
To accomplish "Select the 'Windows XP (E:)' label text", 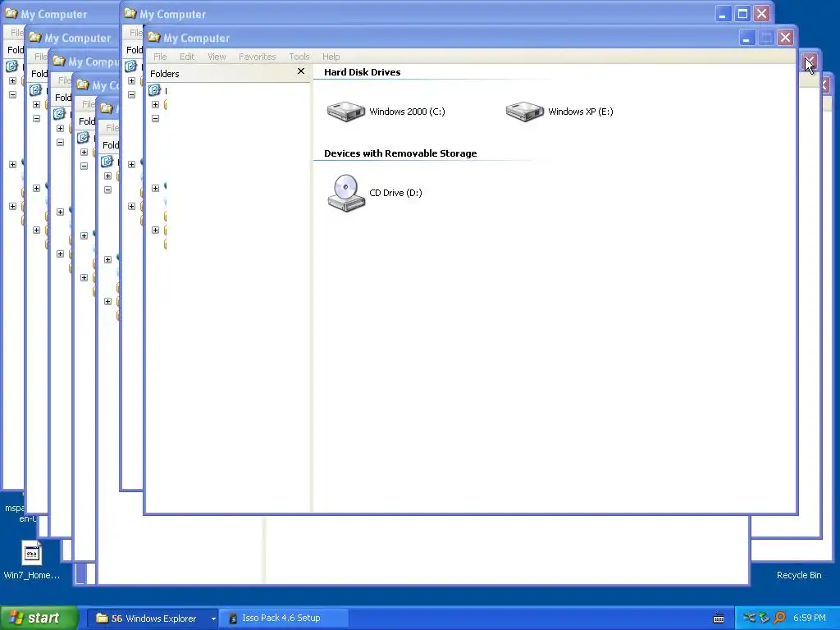I will (x=581, y=112).
